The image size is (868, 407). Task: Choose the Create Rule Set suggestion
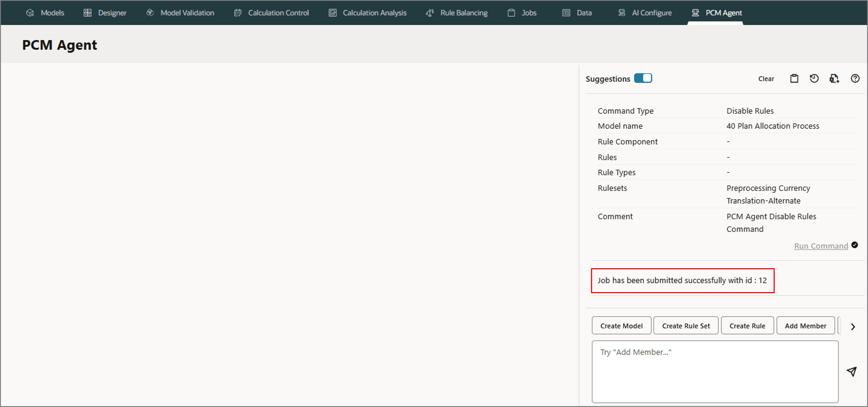pyautogui.click(x=686, y=325)
